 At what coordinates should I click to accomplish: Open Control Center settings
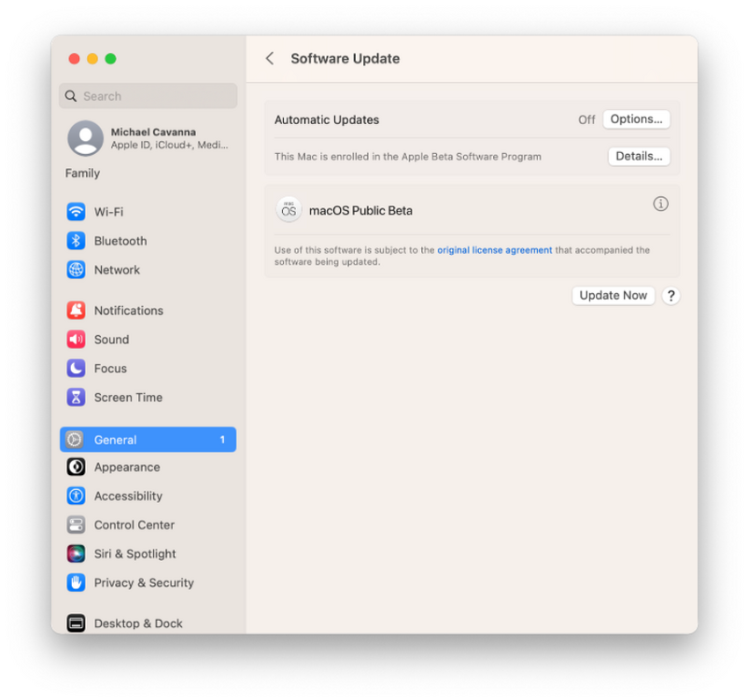click(148, 525)
